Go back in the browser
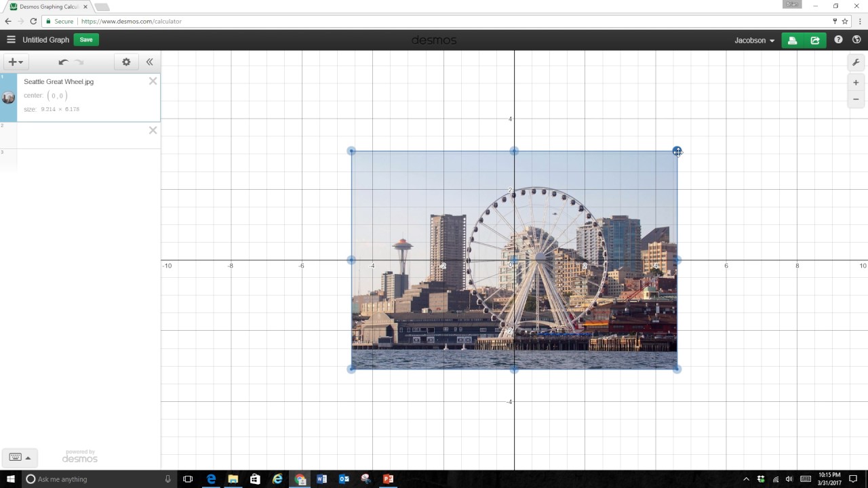The image size is (868, 488). click(8, 21)
